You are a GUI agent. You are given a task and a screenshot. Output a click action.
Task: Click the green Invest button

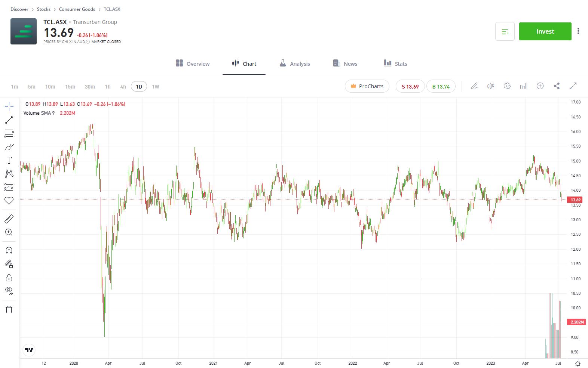[545, 31]
